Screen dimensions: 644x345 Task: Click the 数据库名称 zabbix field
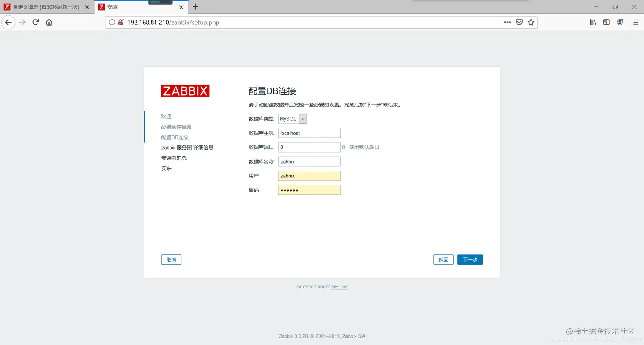point(309,162)
